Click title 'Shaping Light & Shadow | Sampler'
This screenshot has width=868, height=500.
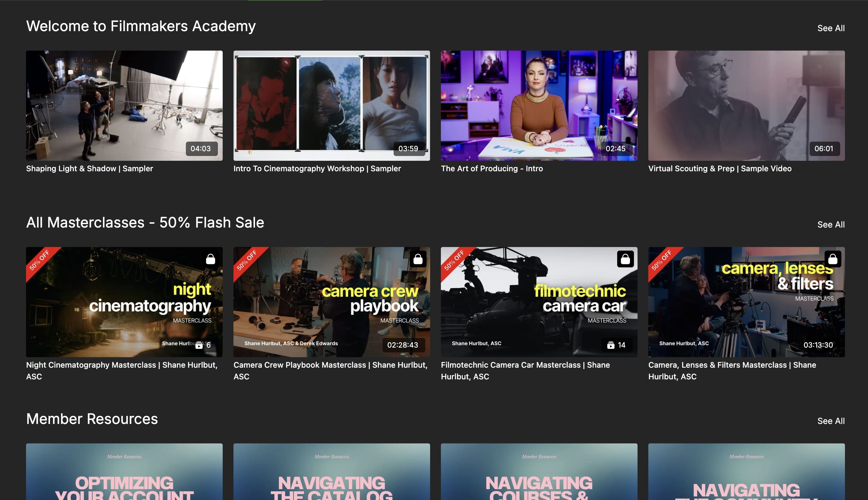[x=89, y=169]
